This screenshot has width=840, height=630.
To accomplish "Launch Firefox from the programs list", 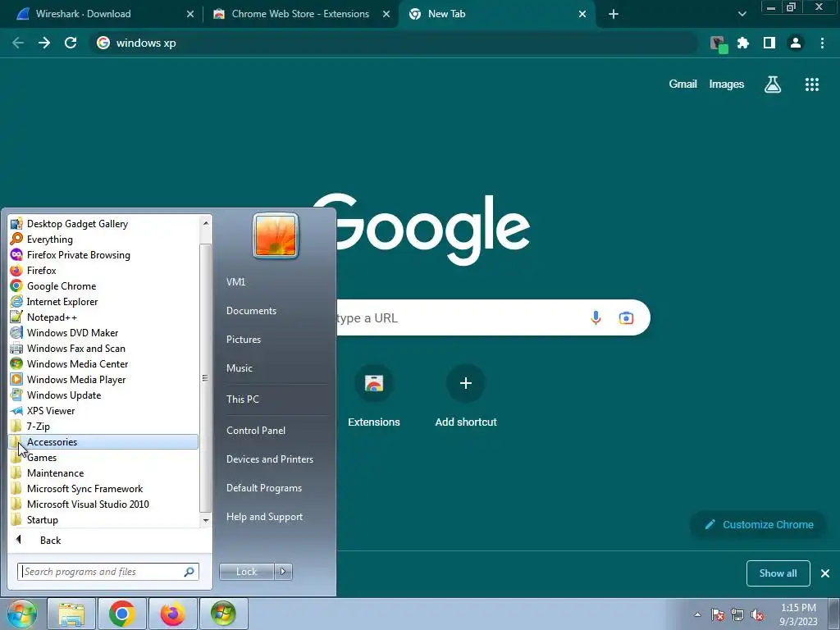I will (103, 271).
